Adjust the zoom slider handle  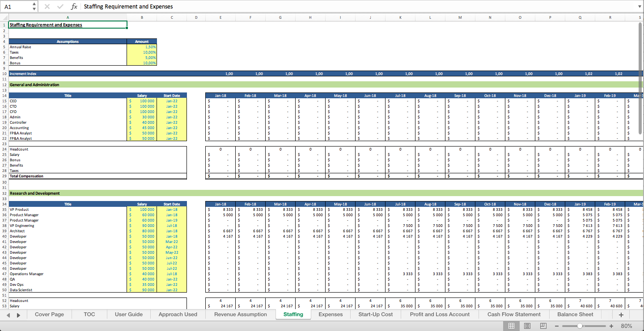[x=580, y=326]
